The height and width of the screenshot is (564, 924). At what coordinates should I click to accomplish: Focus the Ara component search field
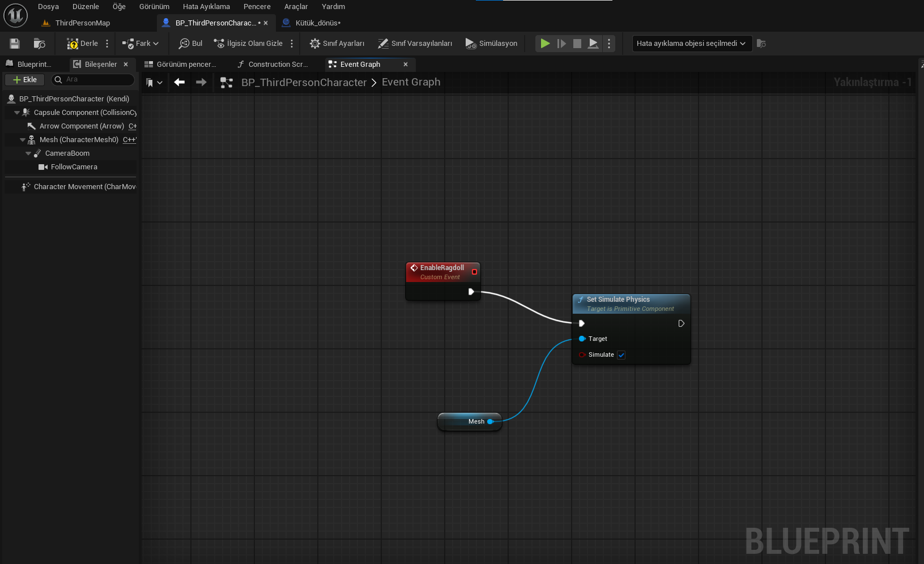click(x=93, y=80)
